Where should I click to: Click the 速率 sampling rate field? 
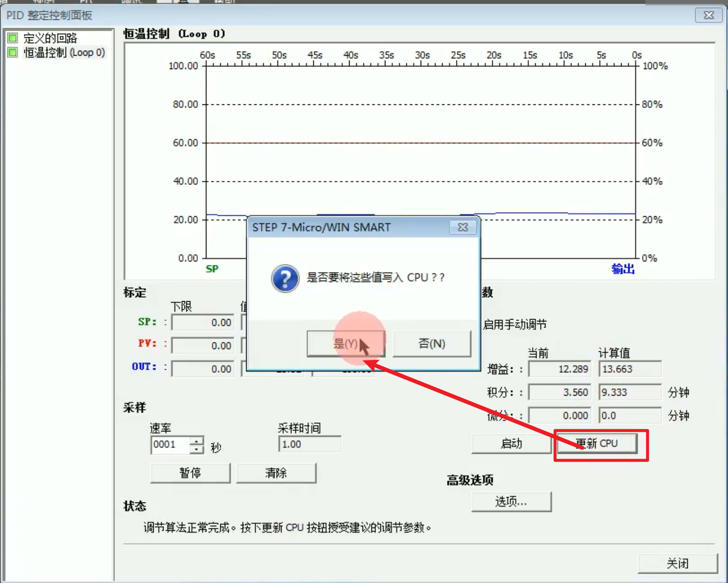[171, 445]
